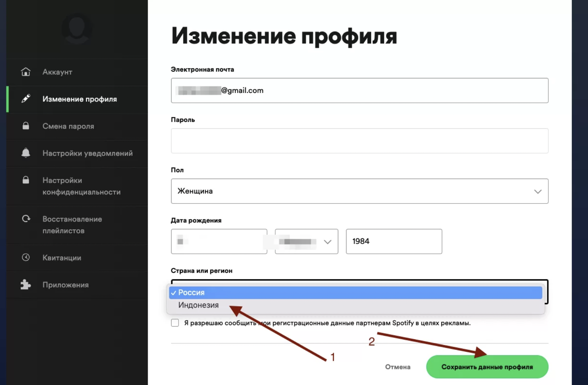
Task: Click the Изменение профиля page heading
Action: [284, 36]
